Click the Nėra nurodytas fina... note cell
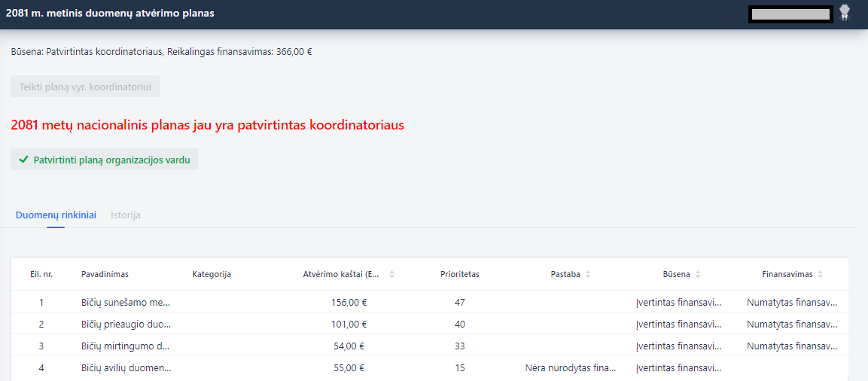The image size is (868, 381). pos(571,367)
